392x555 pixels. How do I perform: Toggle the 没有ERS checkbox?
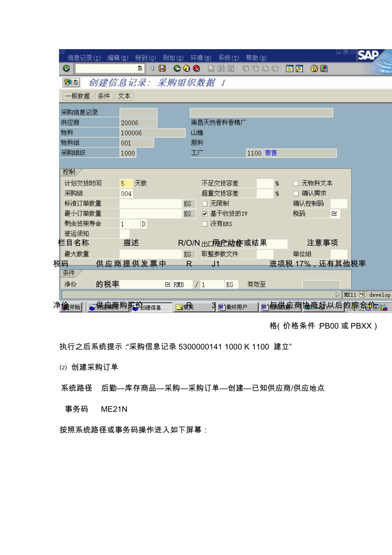click(204, 224)
